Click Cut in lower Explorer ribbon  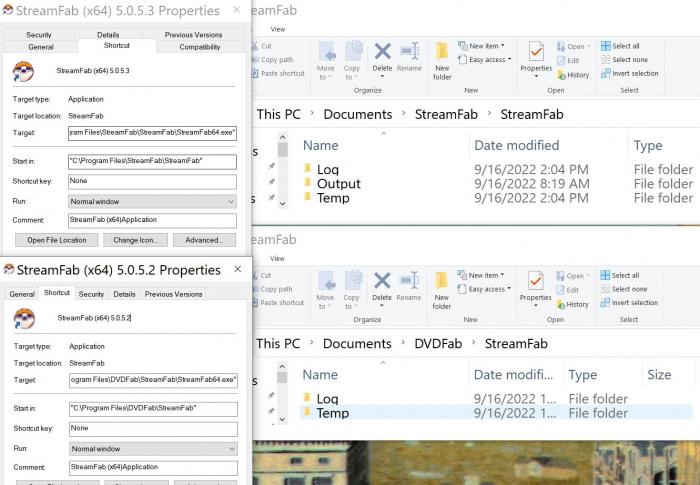261,276
